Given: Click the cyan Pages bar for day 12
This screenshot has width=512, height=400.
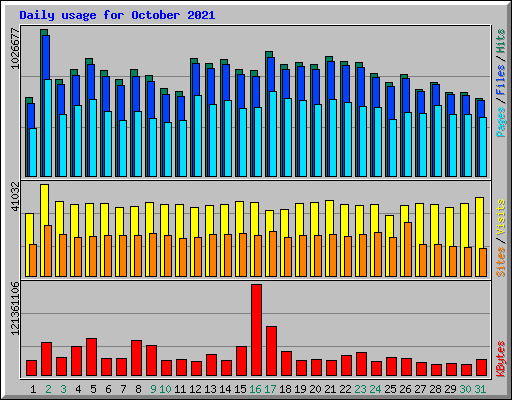Looking at the screenshot, I should coord(198,136).
